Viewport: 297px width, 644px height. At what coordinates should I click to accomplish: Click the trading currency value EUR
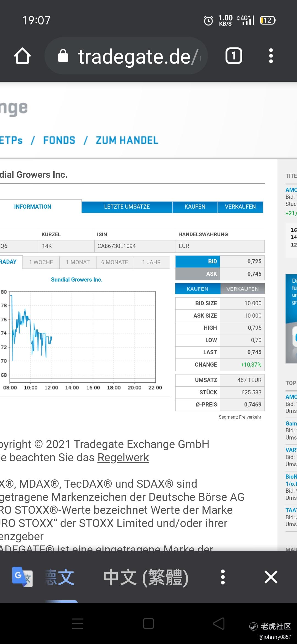(184, 246)
